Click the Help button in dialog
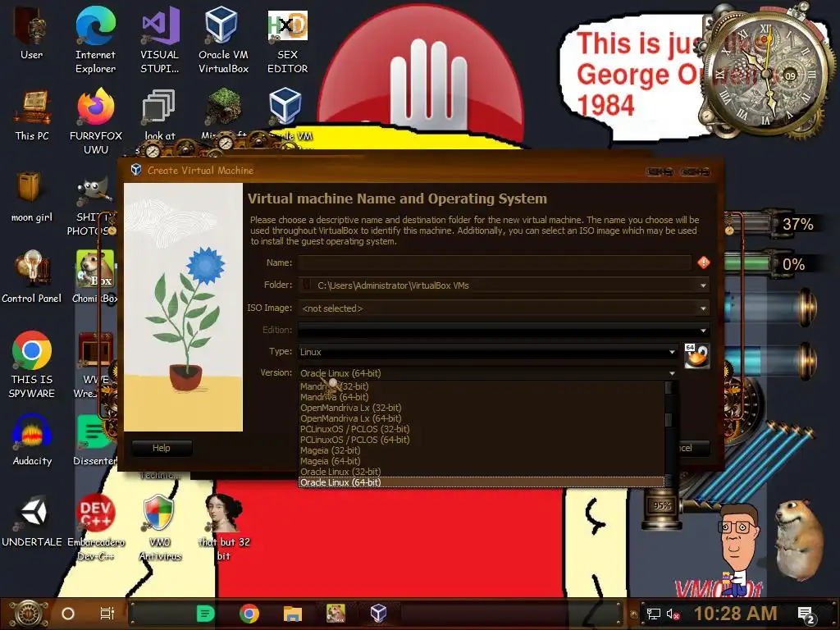This screenshot has height=630, width=840. [162, 448]
